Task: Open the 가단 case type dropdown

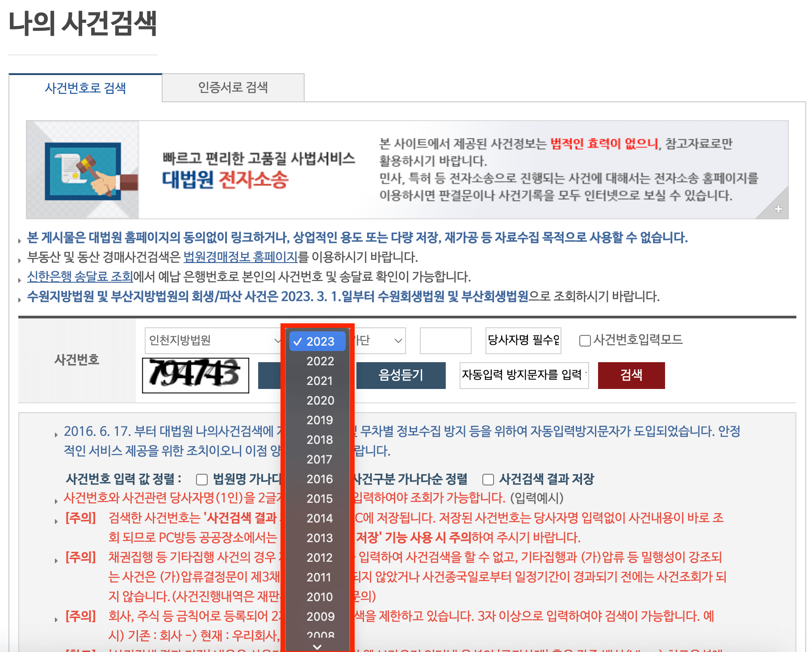Action: [382, 341]
